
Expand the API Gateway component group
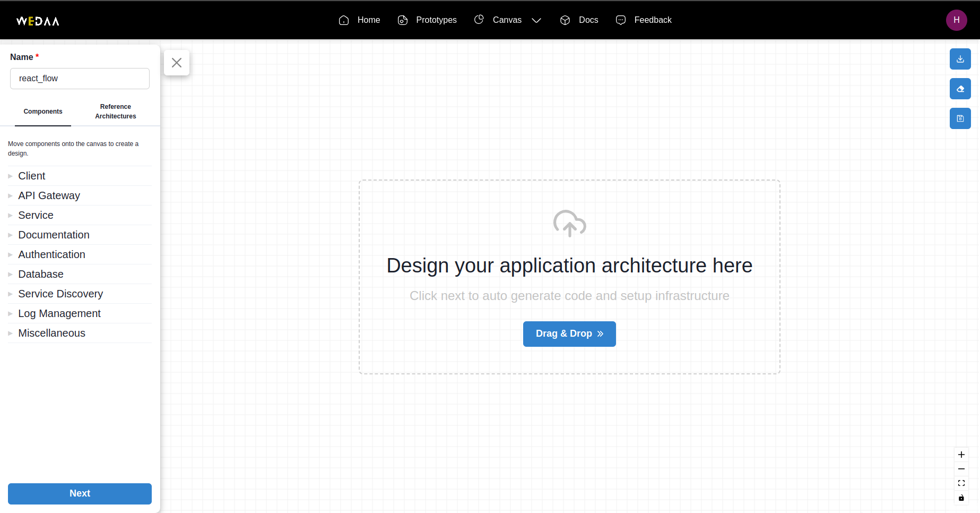[80, 195]
